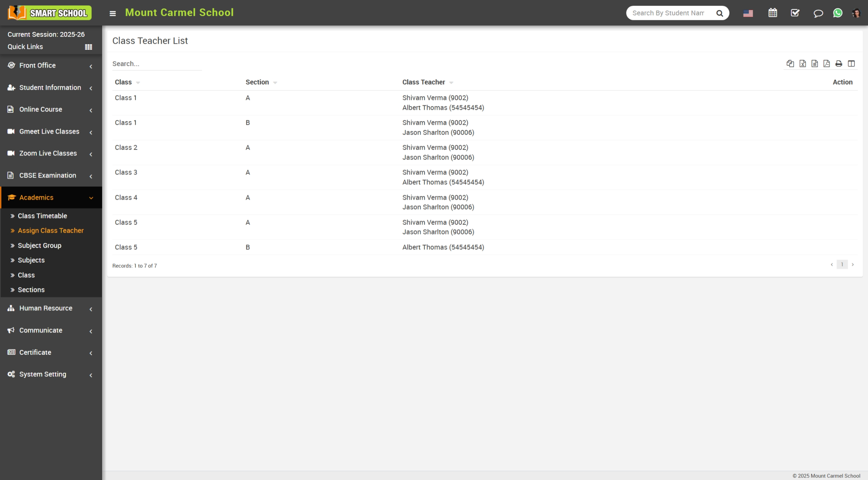Toggle the hamburger sidebar menu
This screenshot has width=868, height=480.
tap(113, 13)
